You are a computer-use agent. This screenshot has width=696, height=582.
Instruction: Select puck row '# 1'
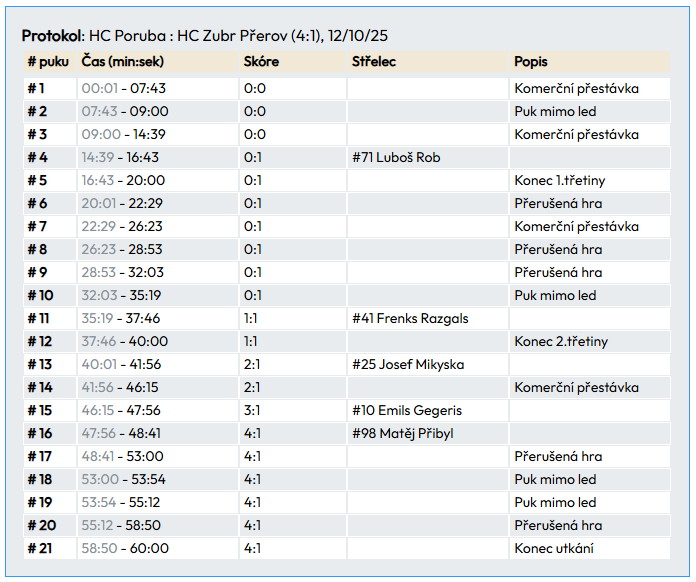[36, 89]
